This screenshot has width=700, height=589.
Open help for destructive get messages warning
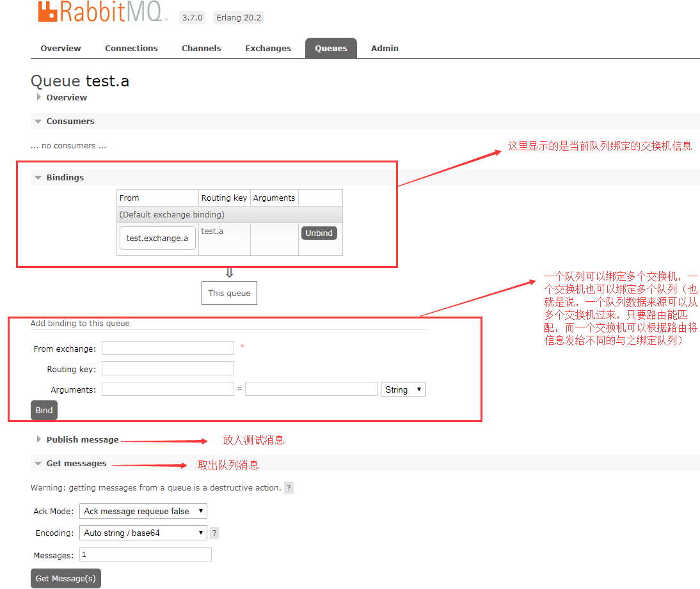(289, 488)
